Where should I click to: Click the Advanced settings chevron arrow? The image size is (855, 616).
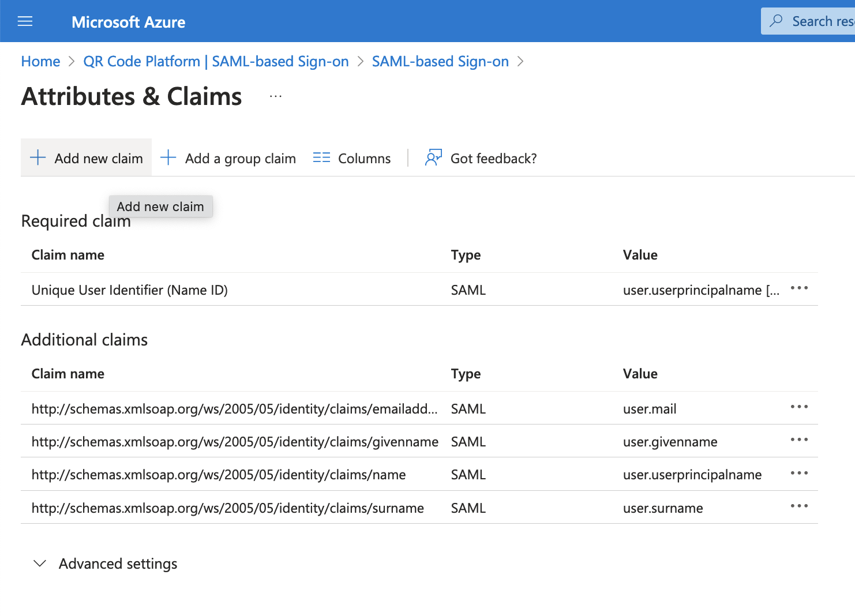point(40,563)
